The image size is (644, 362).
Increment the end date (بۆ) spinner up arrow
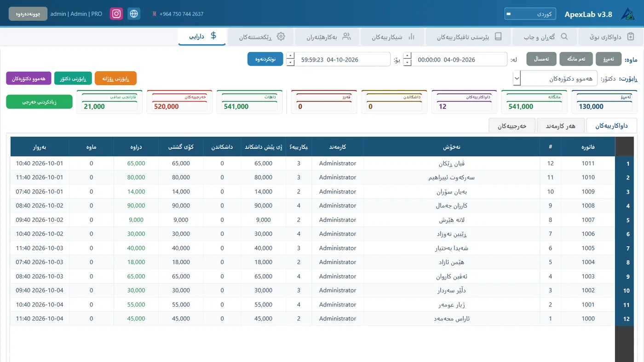[x=290, y=56]
